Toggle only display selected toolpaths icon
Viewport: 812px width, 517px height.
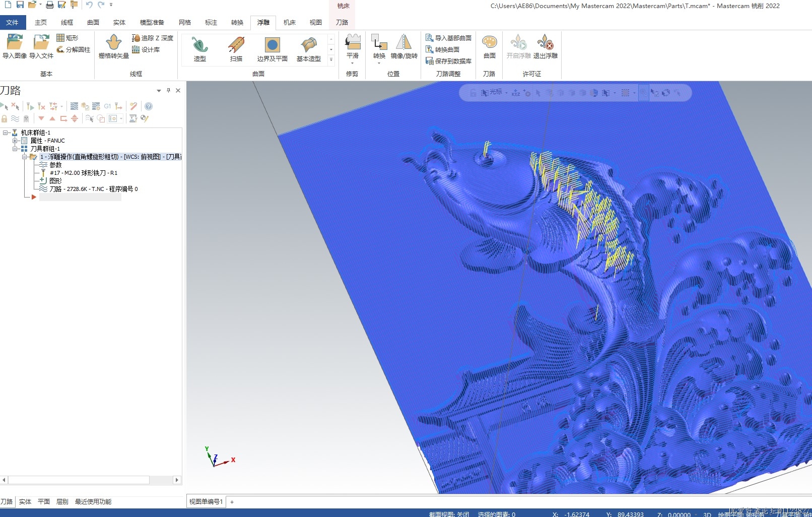pos(90,118)
